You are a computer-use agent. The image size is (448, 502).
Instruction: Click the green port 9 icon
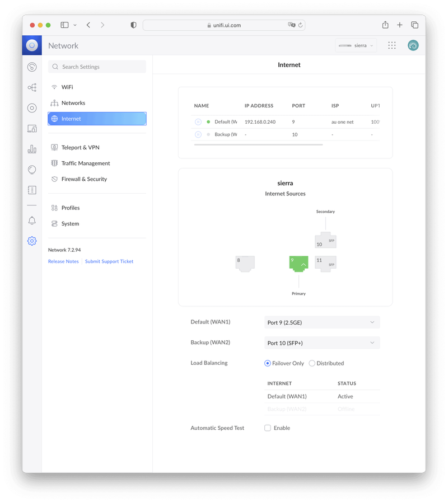point(299,263)
